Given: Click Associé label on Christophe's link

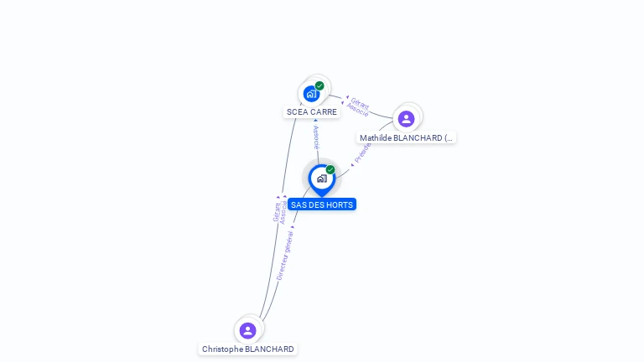Looking at the screenshot, I should coord(283,213).
